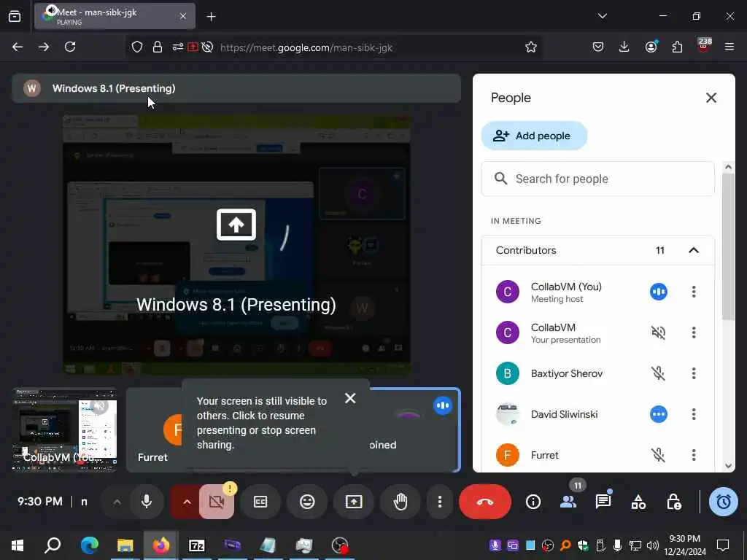
Task: Open the present screen control
Action: pyautogui.click(x=354, y=502)
